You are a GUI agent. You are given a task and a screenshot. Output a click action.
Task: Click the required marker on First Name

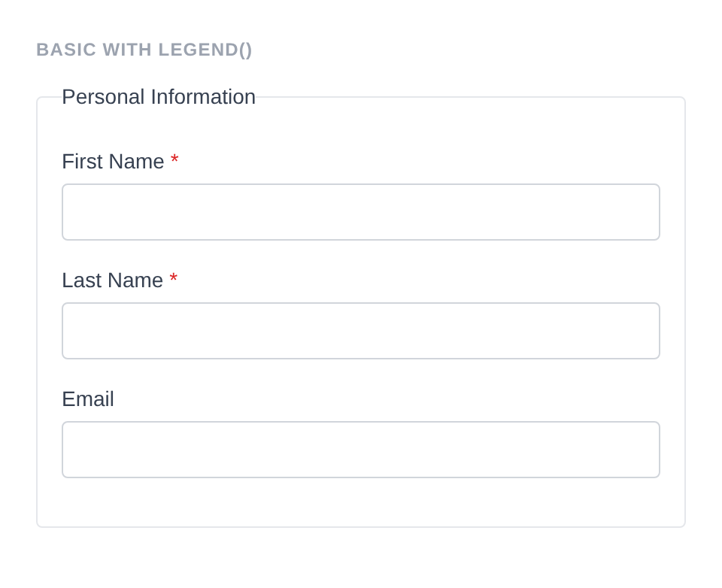point(174,161)
